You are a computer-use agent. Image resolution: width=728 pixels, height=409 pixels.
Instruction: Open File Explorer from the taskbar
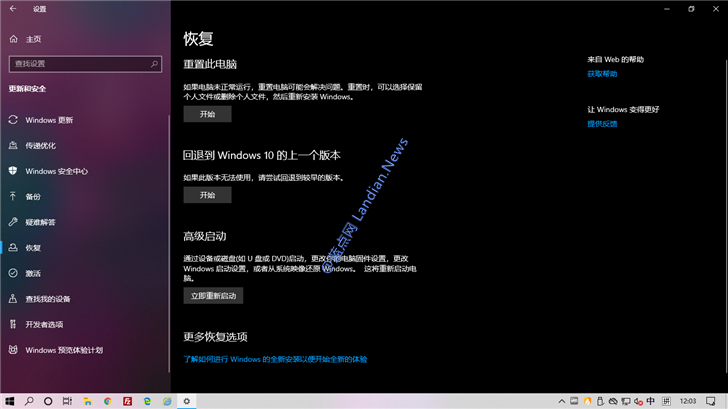click(88, 401)
